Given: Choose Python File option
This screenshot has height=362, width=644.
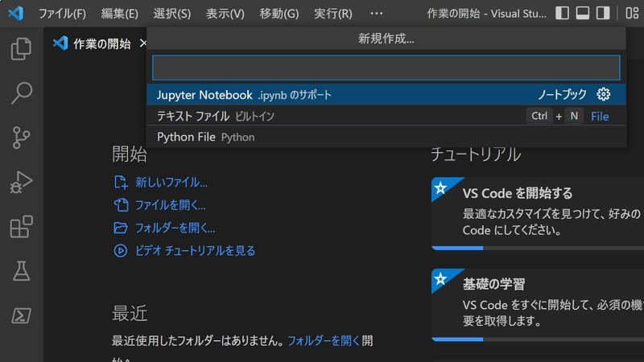Looking at the screenshot, I should click(x=386, y=137).
